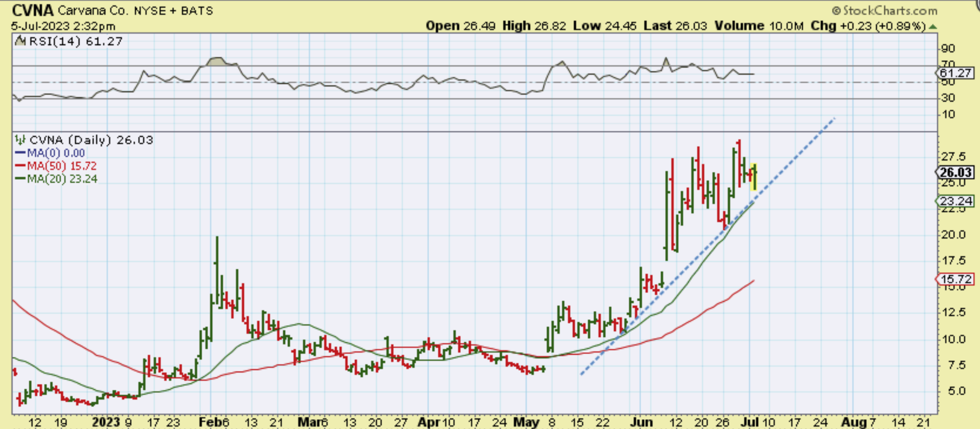Screen dimensions: 980x429
Task: Click the green MA(20) line swatch
Action: pos(20,179)
